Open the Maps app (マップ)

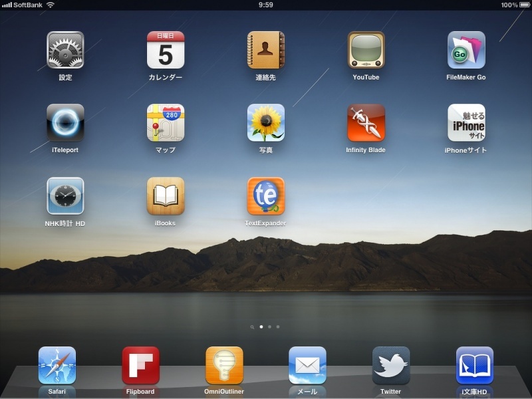click(x=166, y=122)
